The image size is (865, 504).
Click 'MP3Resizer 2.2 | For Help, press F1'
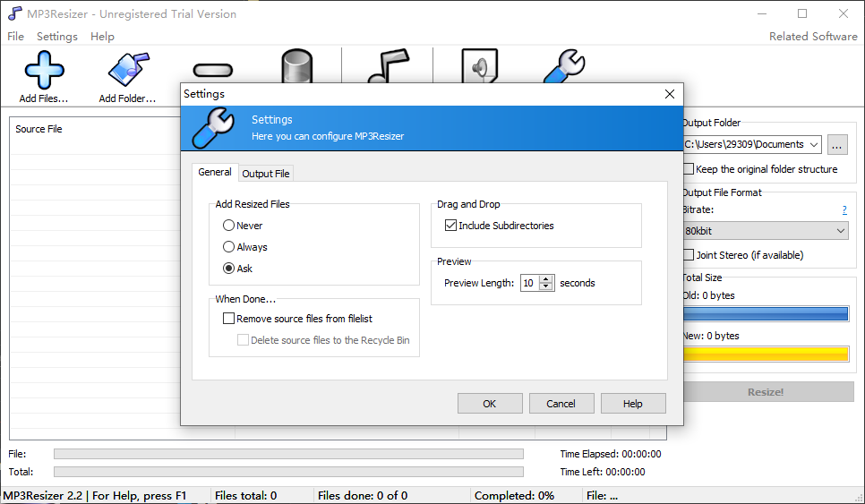point(95,496)
